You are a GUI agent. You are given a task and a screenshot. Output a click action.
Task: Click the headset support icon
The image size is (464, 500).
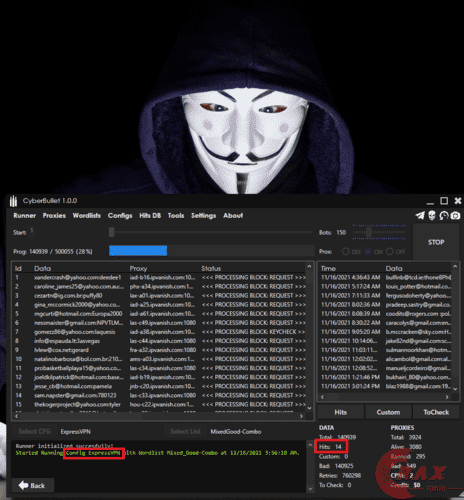pyautogui.click(x=444, y=216)
